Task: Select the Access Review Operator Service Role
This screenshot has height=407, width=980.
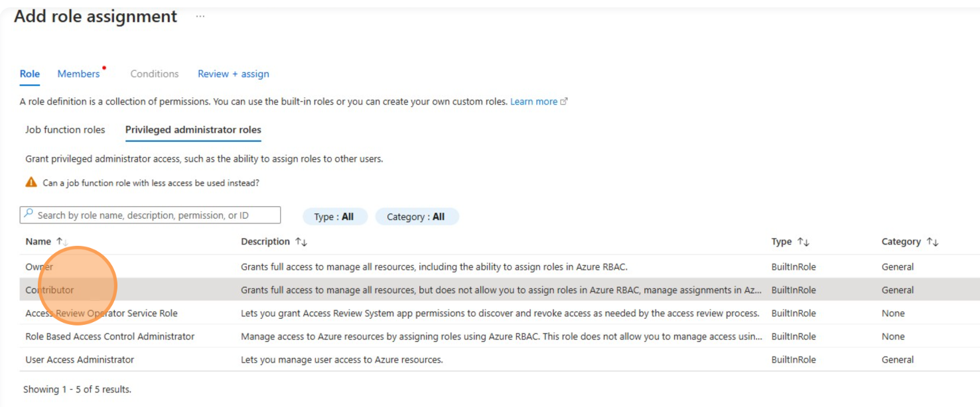Action: point(102,314)
